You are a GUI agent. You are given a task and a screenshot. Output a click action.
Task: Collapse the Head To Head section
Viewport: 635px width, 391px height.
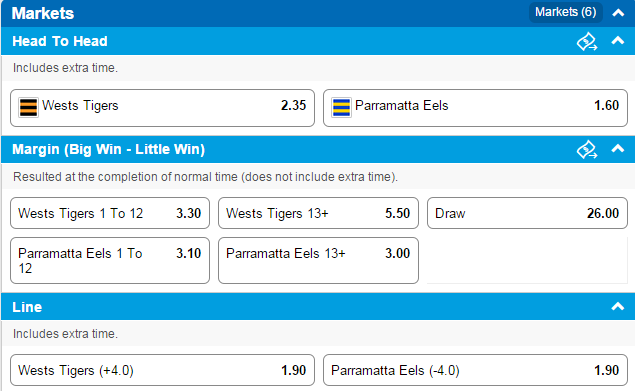pyautogui.click(x=618, y=41)
